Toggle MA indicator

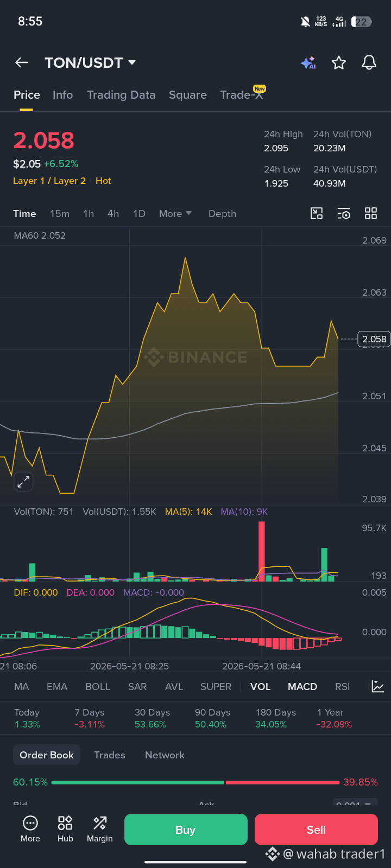[x=22, y=687]
